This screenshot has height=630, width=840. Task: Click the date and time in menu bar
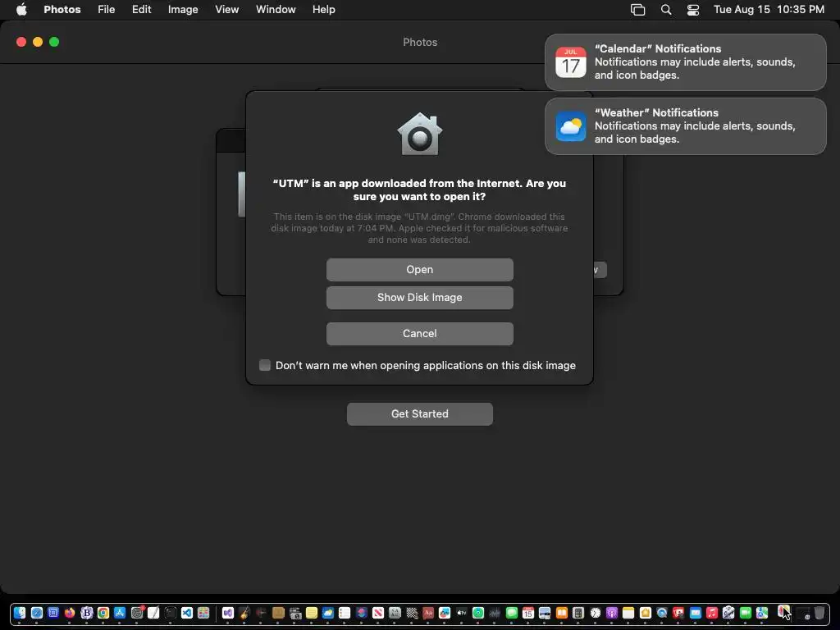tap(769, 10)
